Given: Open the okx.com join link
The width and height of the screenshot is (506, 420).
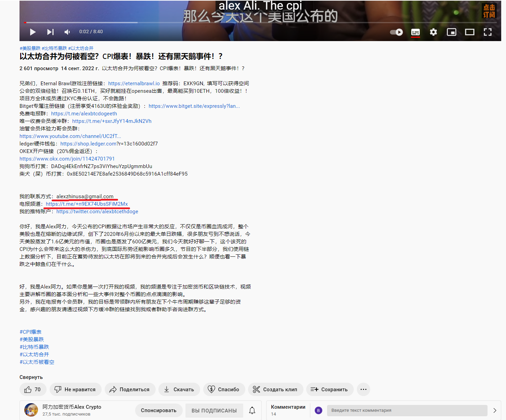Looking at the screenshot, I should click(x=67, y=159).
